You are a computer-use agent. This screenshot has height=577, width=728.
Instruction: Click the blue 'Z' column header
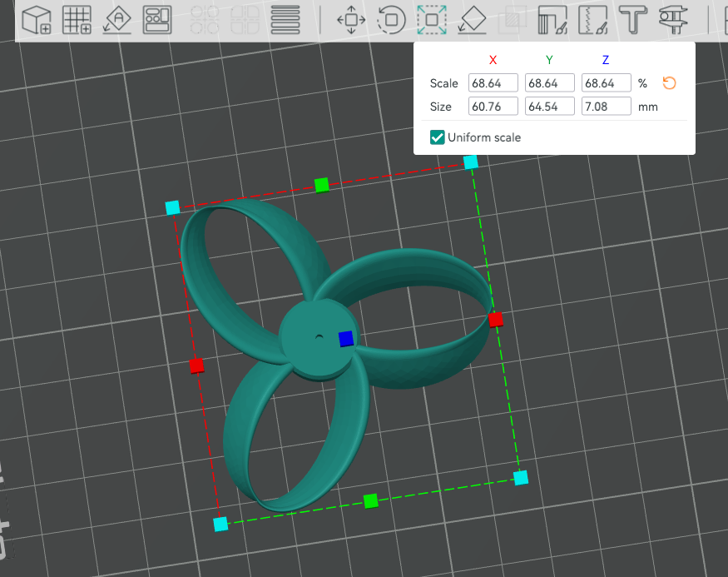pos(606,60)
